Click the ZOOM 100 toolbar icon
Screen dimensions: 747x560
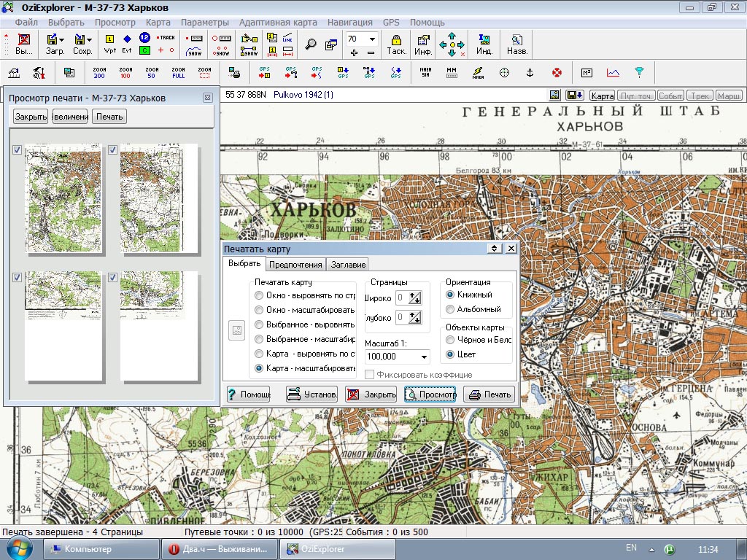tap(125, 72)
